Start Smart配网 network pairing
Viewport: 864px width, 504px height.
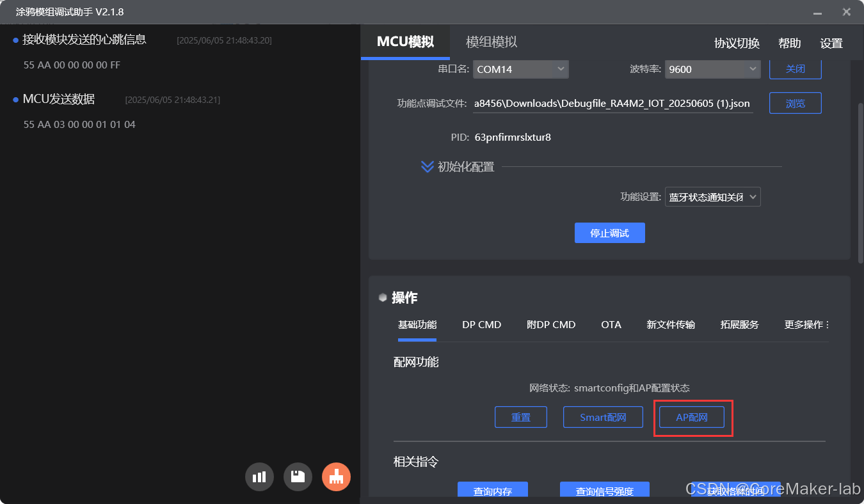(x=602, y=417)
